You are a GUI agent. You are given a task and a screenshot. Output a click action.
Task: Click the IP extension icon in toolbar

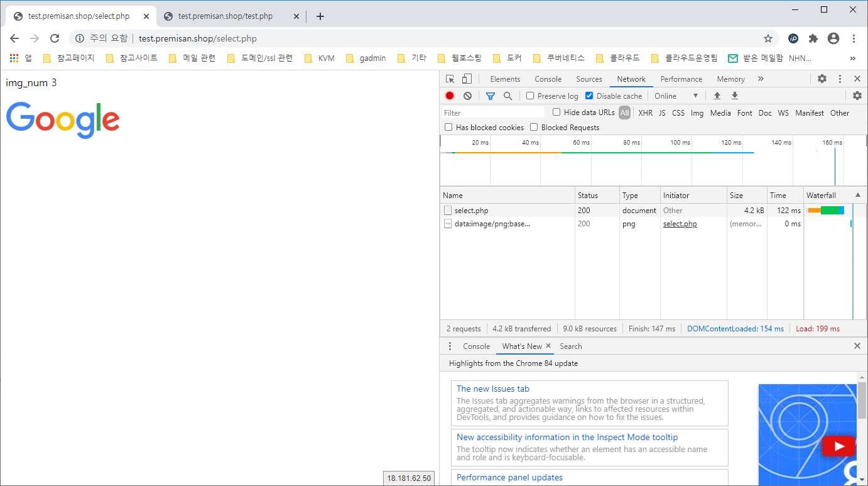793,38
